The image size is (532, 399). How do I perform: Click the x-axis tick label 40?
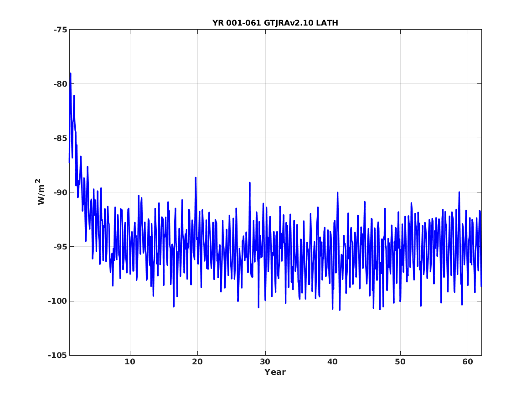[332, 362]
